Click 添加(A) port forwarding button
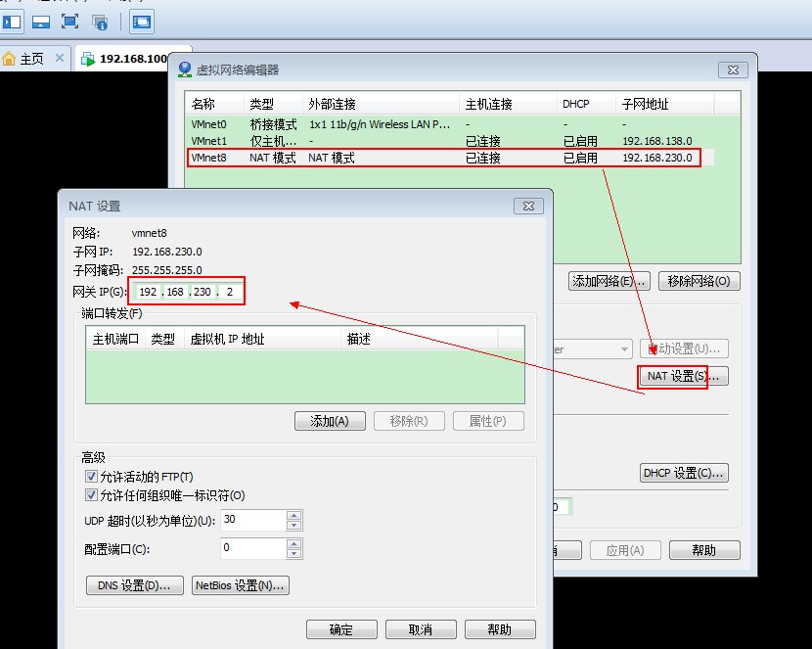Viewport: 812px width, 649px height. [x=330, y=421]
